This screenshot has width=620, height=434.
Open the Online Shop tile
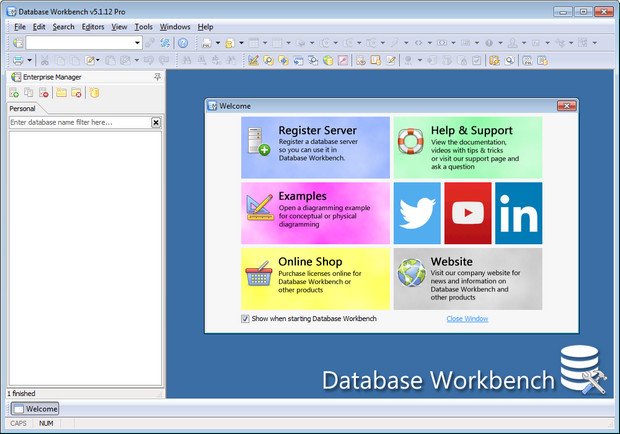(315, 279)
